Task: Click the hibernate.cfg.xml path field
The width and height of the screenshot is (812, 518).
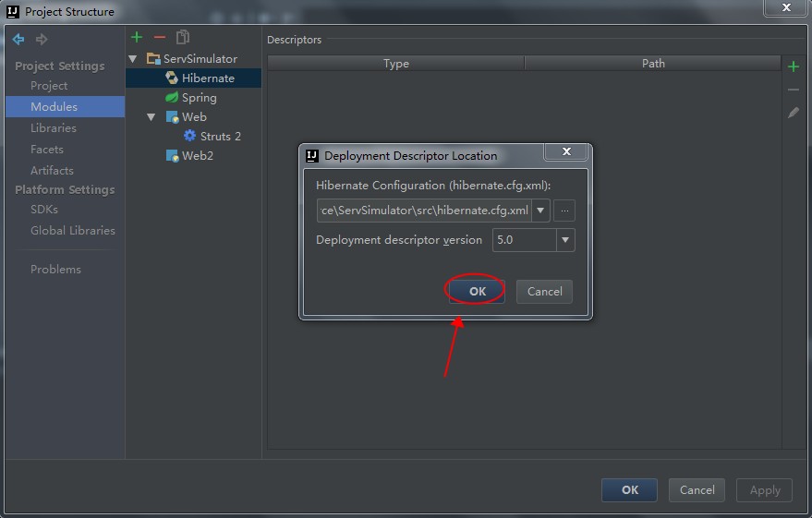Action: coord(424,211)
